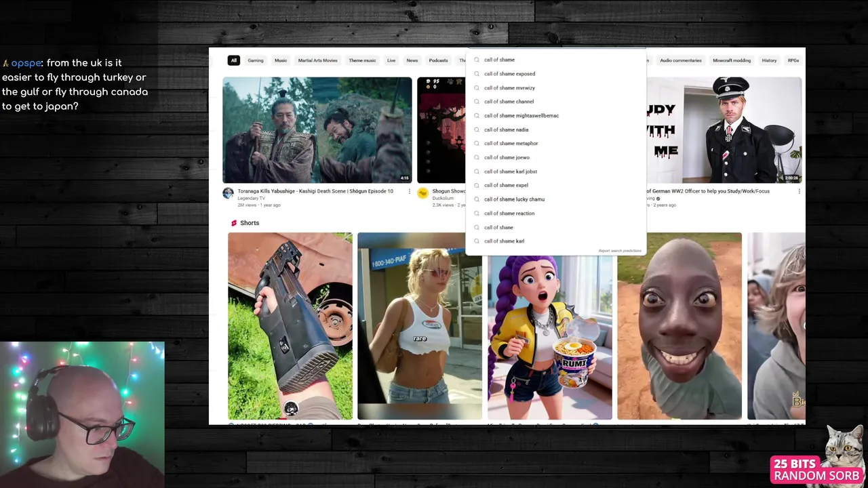Click search icon beside 'call of shame reaction'
868x488 pixels.
pyautogui.click(x=477, y=213)
